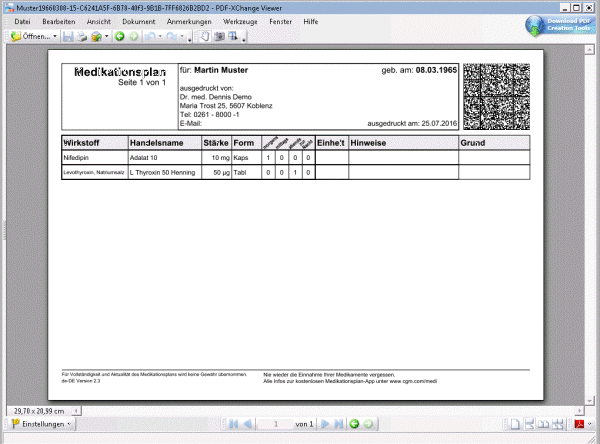
Task: Click the 'Martin Muster' patient name
Action: click(x=221, y=70)
